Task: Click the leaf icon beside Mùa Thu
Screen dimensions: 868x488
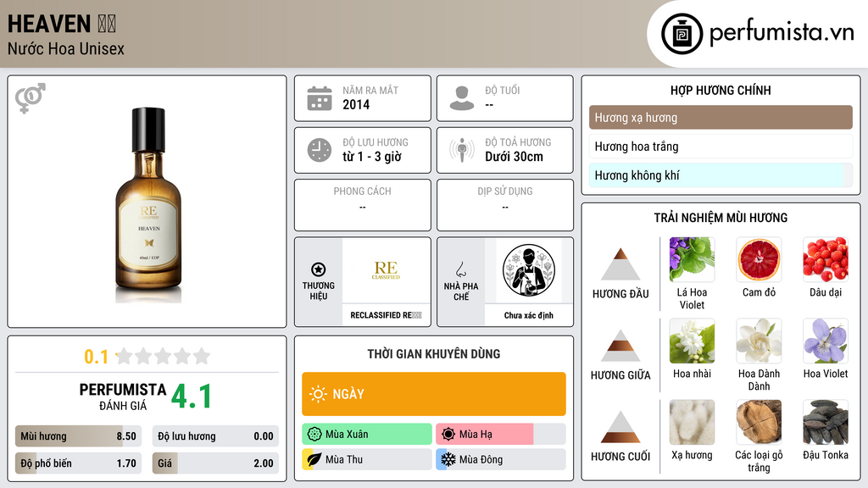Action: pos(314,459)
